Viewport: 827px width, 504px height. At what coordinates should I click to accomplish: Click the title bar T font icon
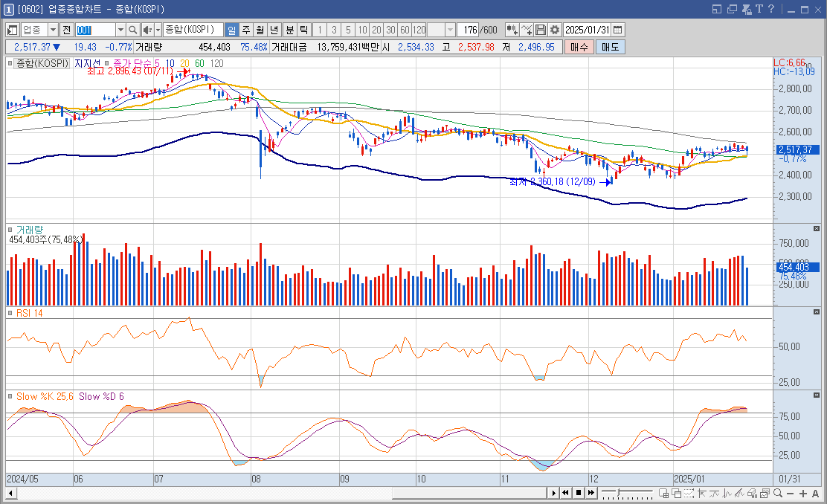point(759,9)
